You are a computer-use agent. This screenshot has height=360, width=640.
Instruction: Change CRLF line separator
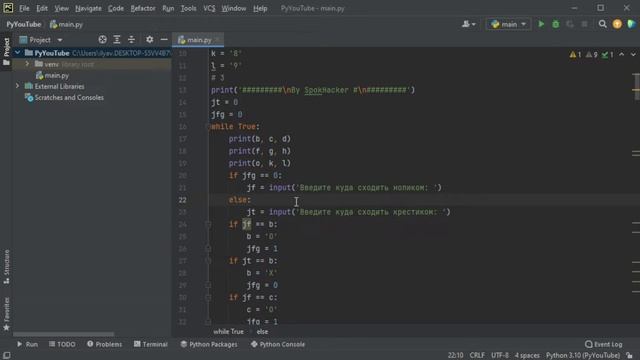477,355
